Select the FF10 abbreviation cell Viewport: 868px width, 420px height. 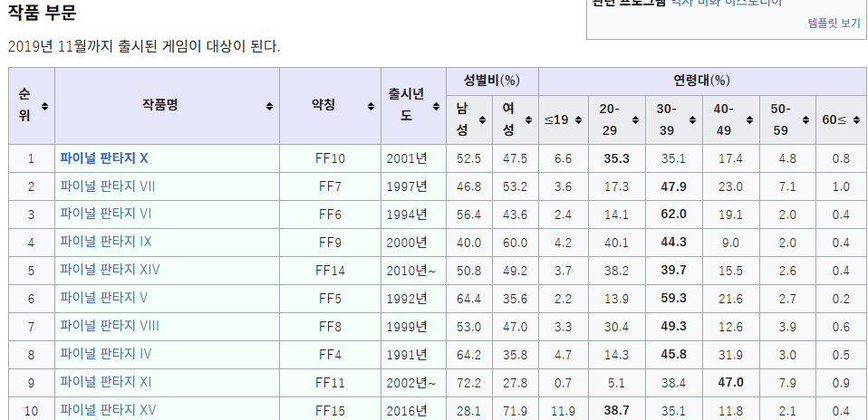[330, 158]
